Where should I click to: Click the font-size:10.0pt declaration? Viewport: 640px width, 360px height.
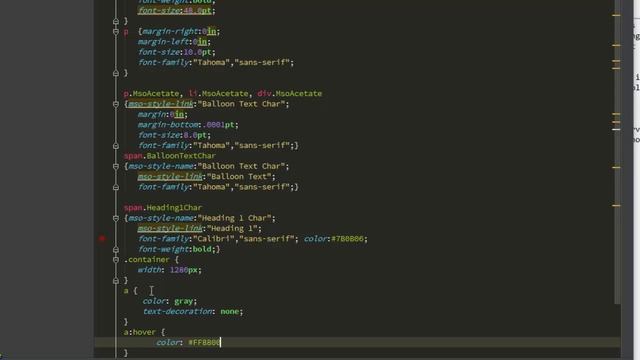pyautogui.click(x=176, y=52)
